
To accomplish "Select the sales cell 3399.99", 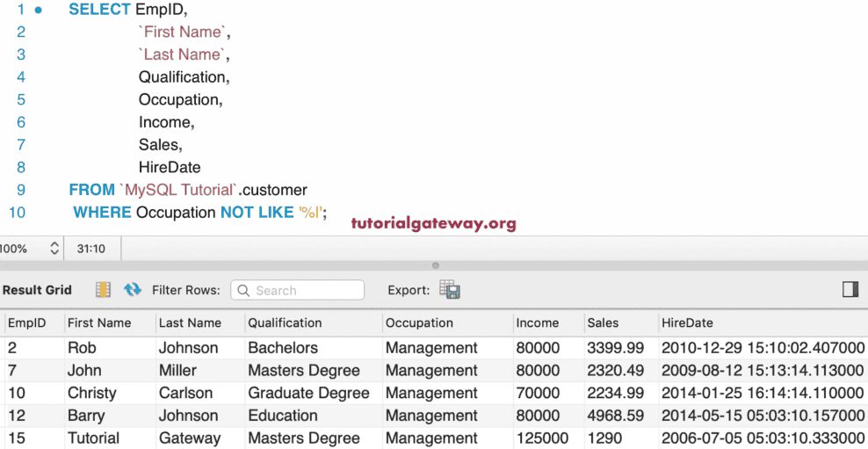I will tap(616, 348).
